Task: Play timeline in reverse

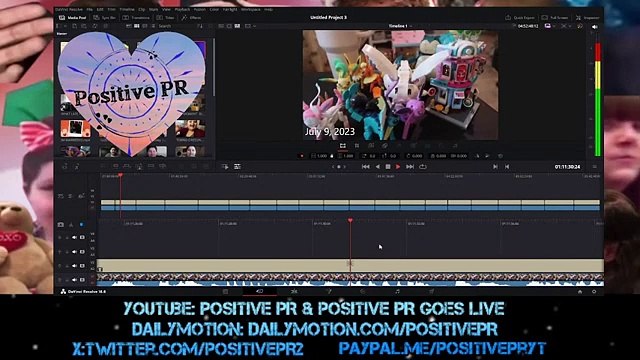Action: point(378,167)
